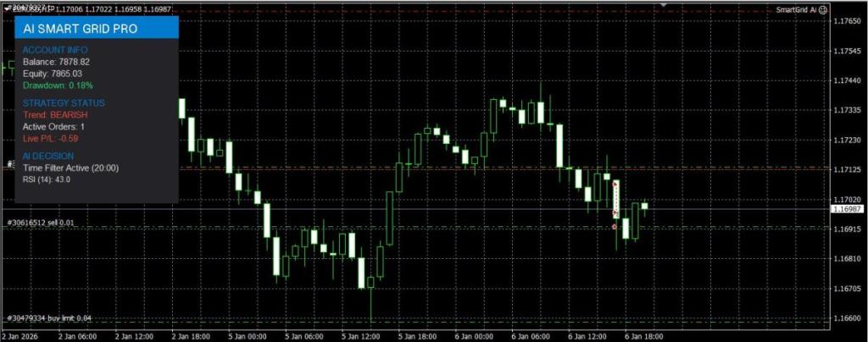The height and width of the screenshot is (342, 868).
Task: Click the 1.16915 price scale label
Action: 847,229
